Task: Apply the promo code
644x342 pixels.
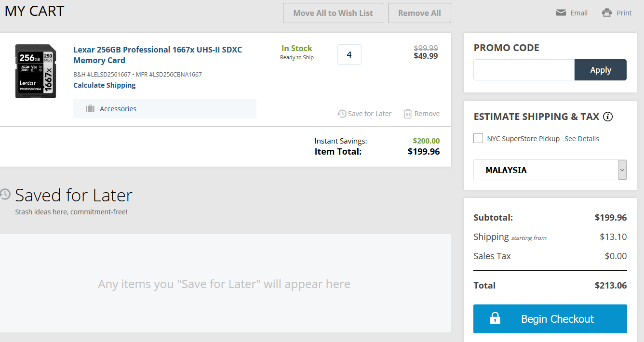Action: click(x=600, y=70)
